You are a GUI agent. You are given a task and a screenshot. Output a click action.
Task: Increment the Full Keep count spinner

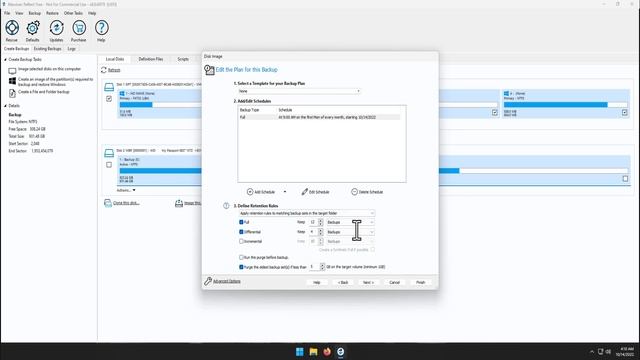click(x=320, y=220)
